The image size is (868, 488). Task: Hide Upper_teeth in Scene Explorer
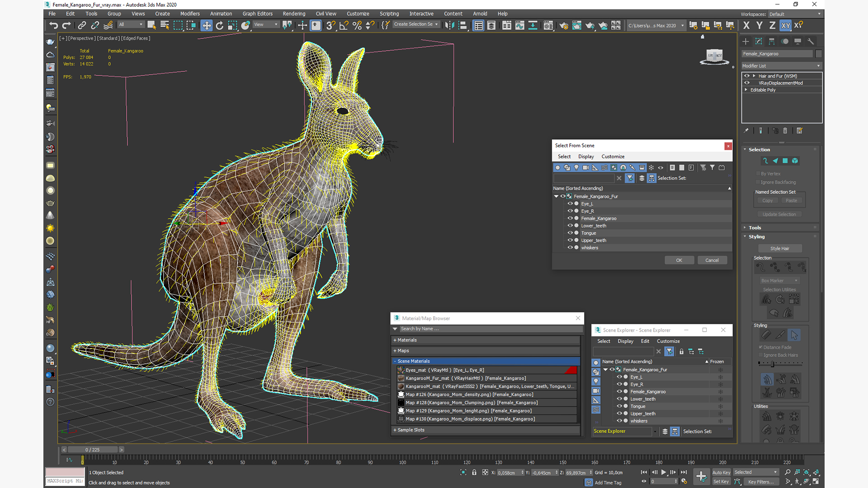click(619, 413)
